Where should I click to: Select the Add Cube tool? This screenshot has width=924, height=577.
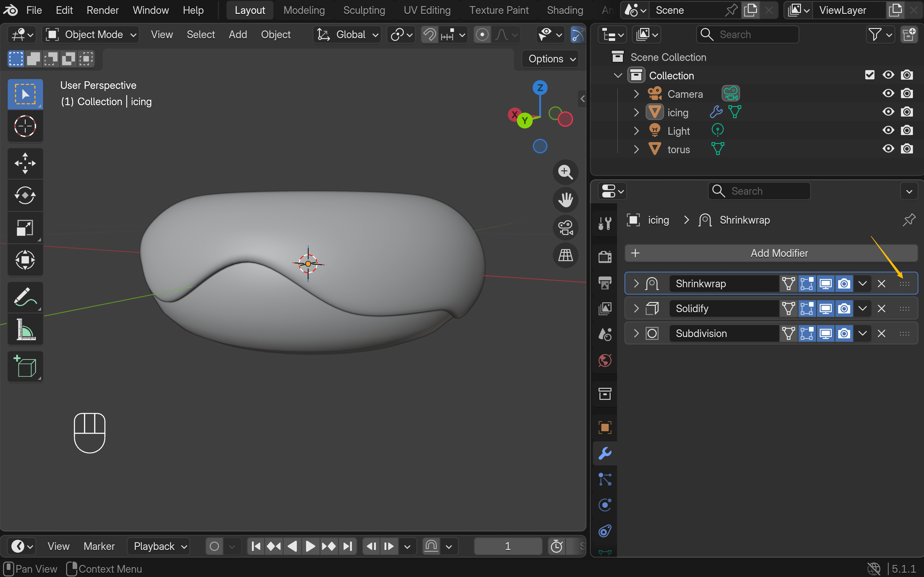[25, 367]
